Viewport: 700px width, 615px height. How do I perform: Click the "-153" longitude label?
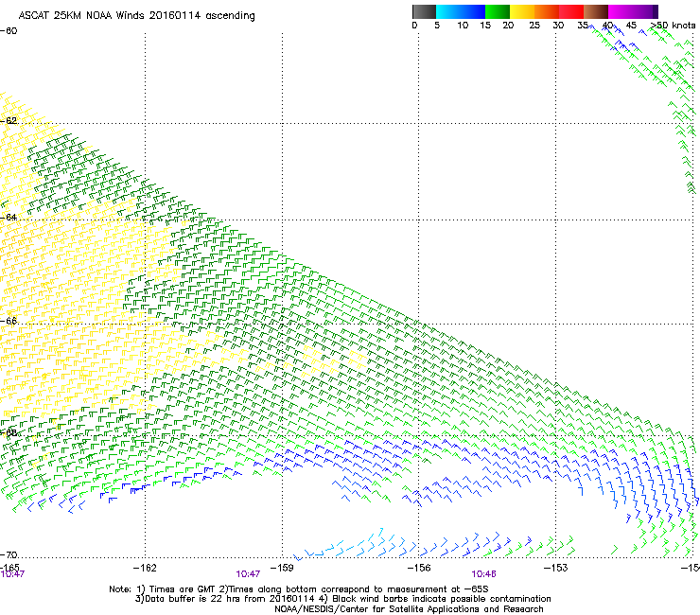[555, 568]
